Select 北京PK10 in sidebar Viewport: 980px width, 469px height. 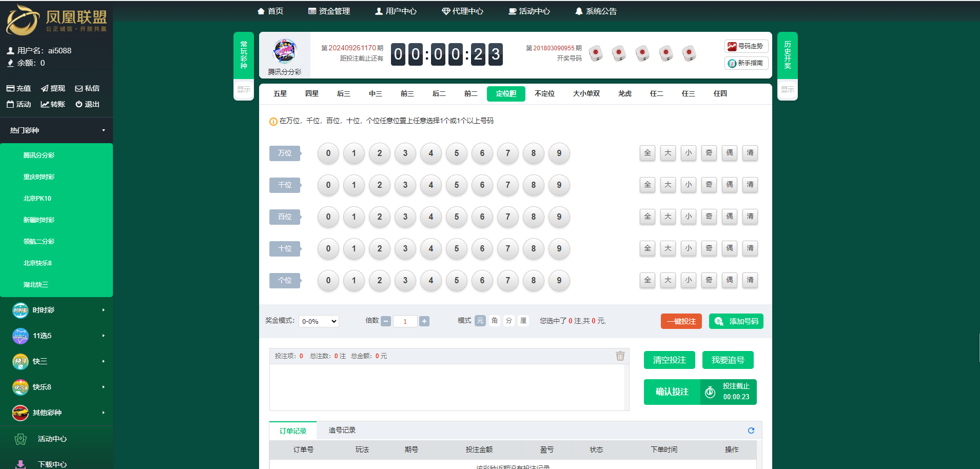(x=37, y=199)
